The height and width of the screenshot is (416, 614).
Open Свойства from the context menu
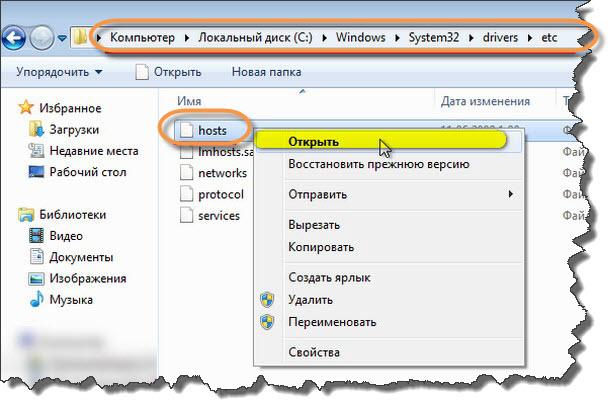pyautogui.click(x=314, y=352)
